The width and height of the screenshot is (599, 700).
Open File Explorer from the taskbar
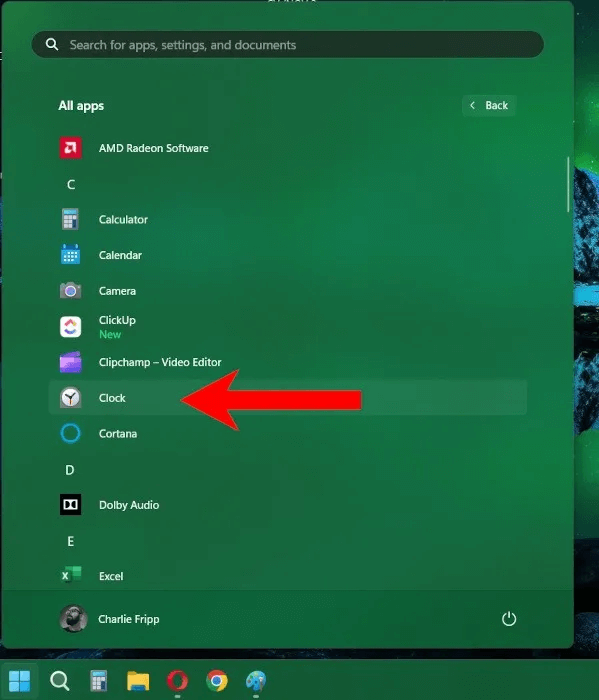click(x=138, y=681)
